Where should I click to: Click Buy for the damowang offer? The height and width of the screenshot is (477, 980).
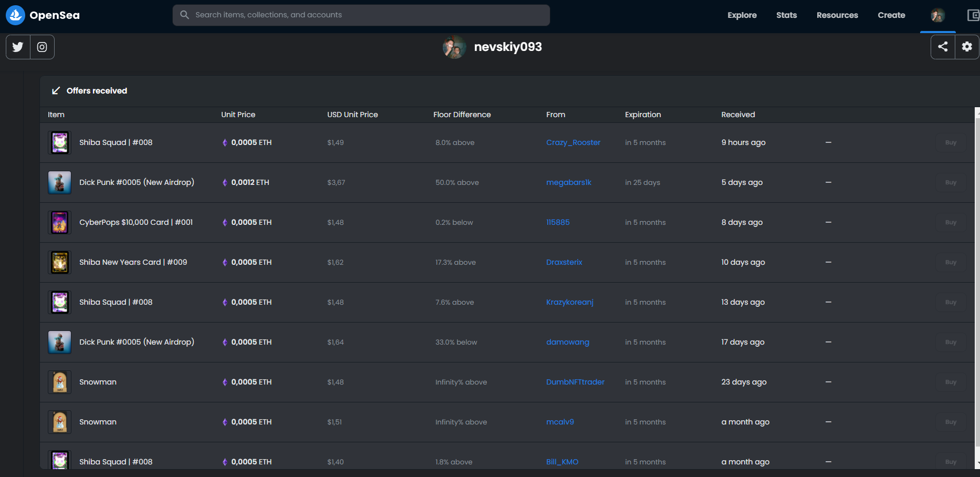[951, 342]
